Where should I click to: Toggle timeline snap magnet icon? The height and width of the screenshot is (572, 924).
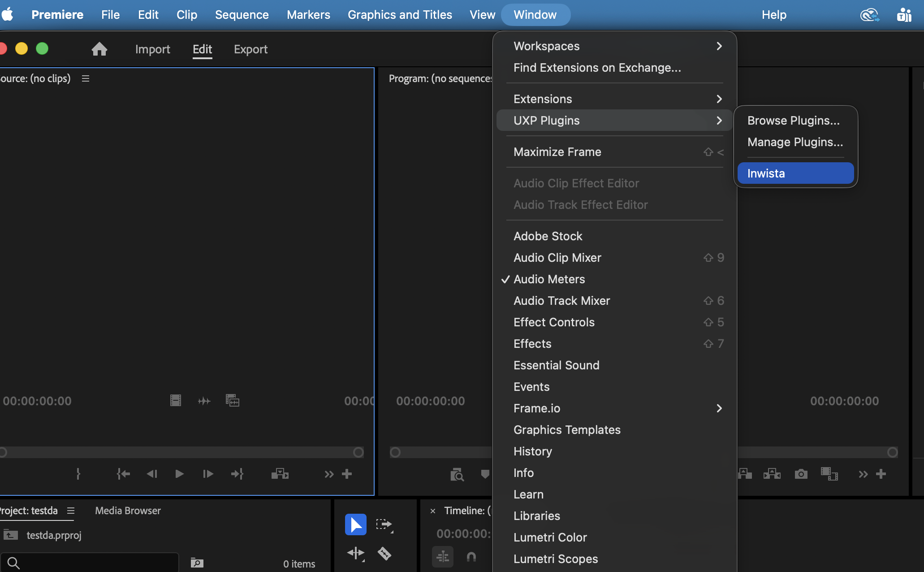[471, 557]
